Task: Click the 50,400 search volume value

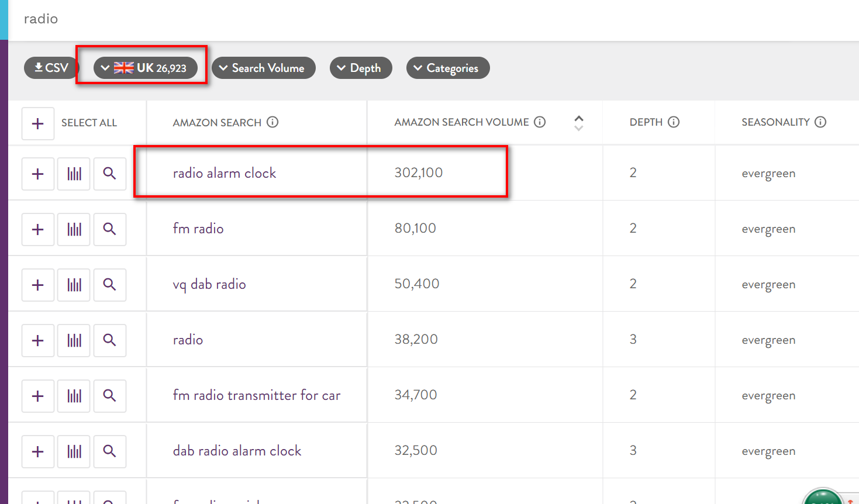Action: point(417,284)
